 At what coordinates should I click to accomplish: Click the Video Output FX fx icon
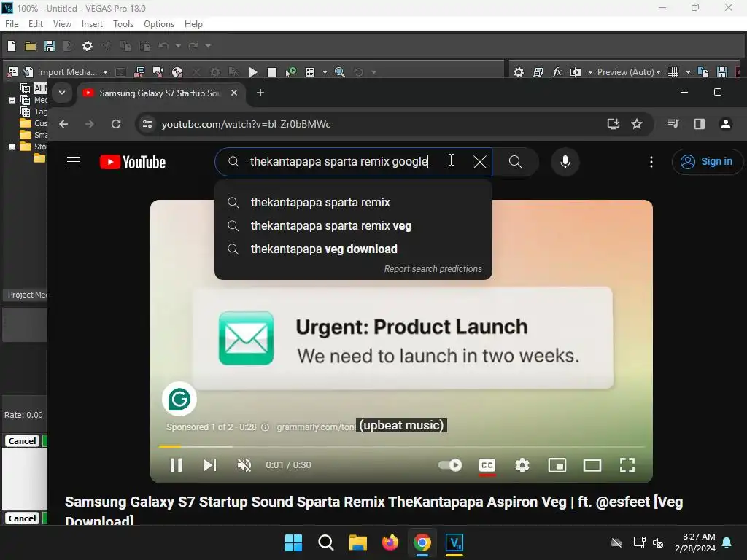(x=557, y=72)
